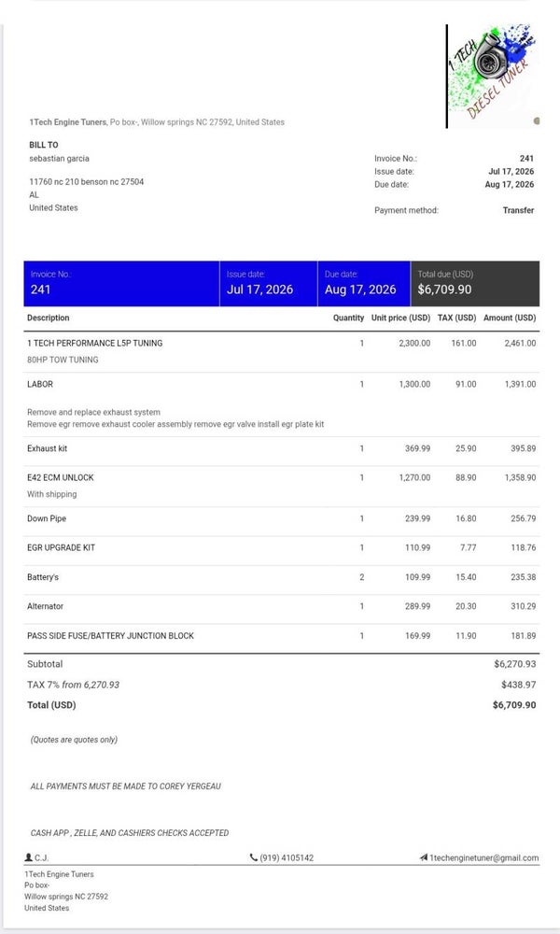Select the customer name sebastian garcia

click(x=59, y=159)
